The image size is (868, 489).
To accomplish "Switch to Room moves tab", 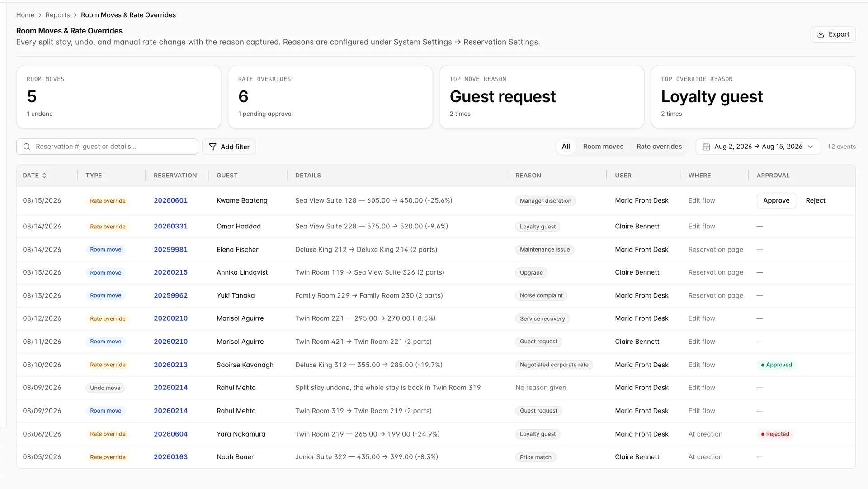I will 603,147.
